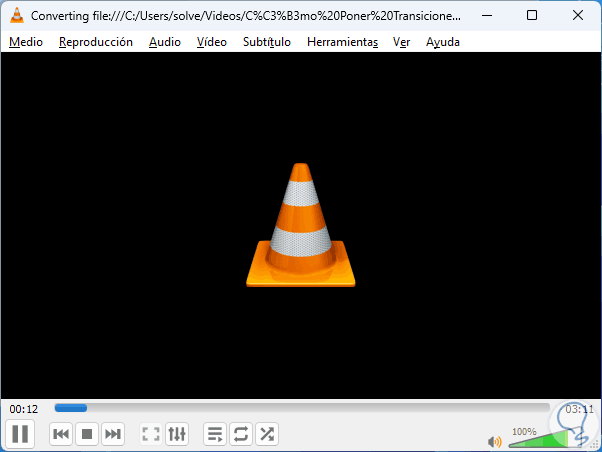Stop playback with the stop button

pos(87,434)
